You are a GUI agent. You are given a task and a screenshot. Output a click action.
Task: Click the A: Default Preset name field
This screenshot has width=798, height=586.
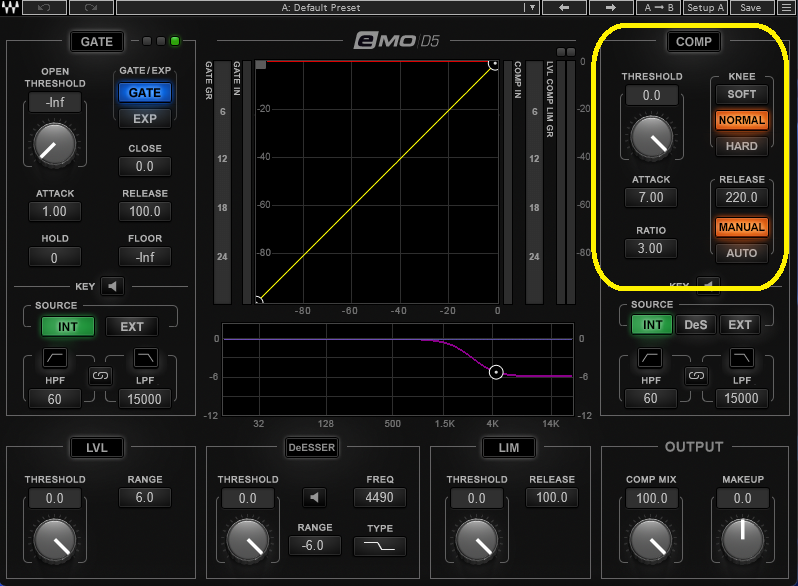(320, 8)
